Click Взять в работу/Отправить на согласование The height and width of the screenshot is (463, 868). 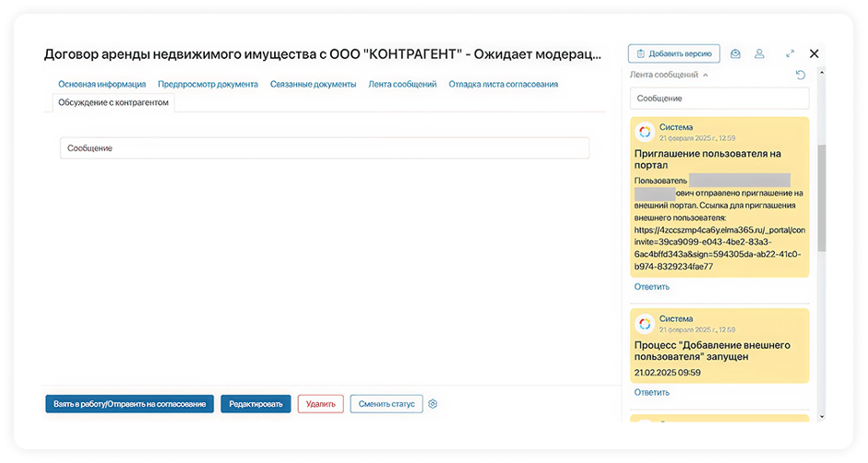pos(129,404)
